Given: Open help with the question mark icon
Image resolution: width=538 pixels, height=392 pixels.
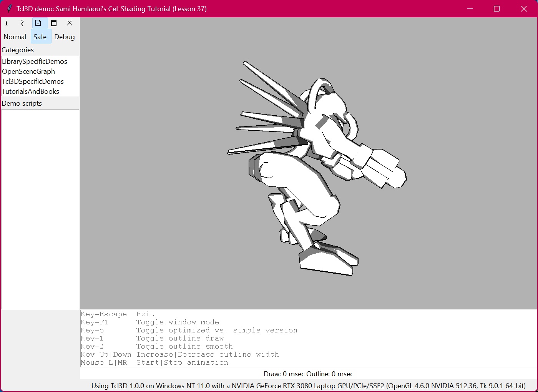Looking at the screenshot, I should (22, 23).
